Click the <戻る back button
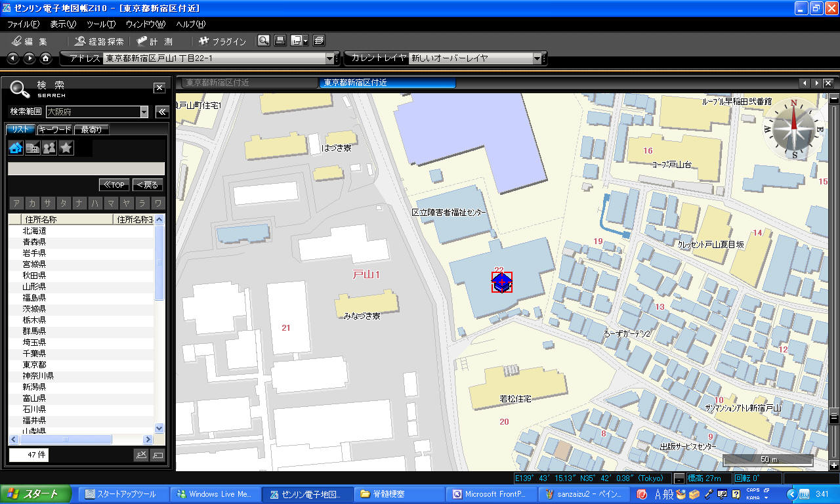This screenshot has height=504, width=840. pyautogui.click(x=148, y=185)
